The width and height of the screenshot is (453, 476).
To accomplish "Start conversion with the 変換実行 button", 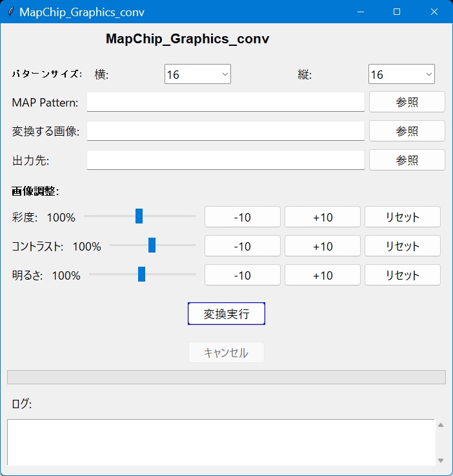I will click(226, 314).
